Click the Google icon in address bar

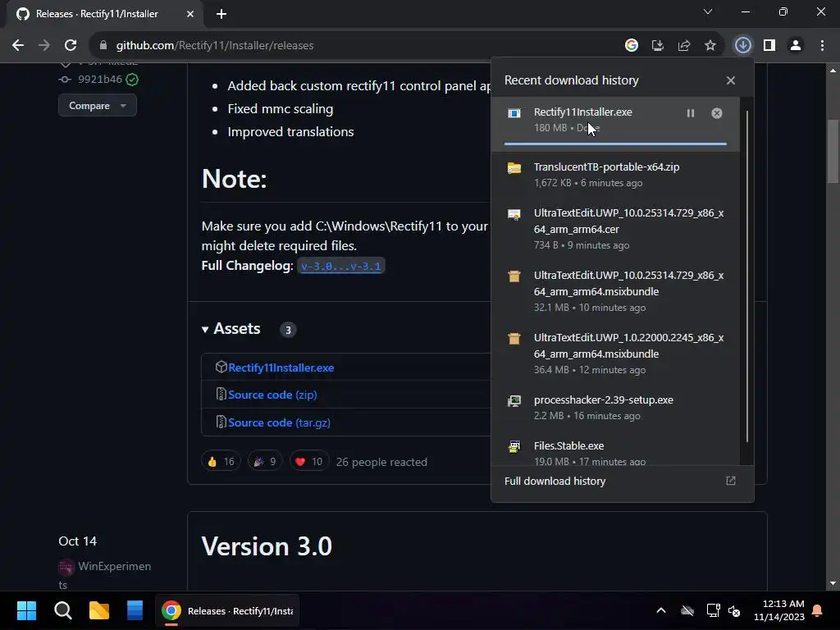(631, 45)
